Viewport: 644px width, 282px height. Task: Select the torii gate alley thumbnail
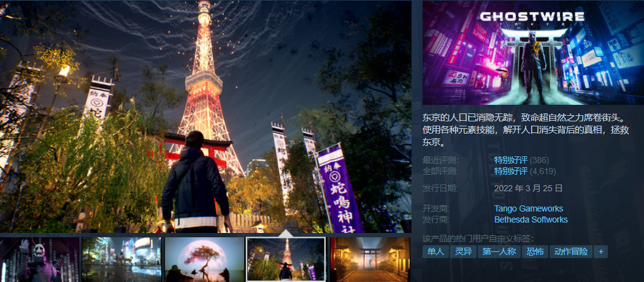[370, 259]
